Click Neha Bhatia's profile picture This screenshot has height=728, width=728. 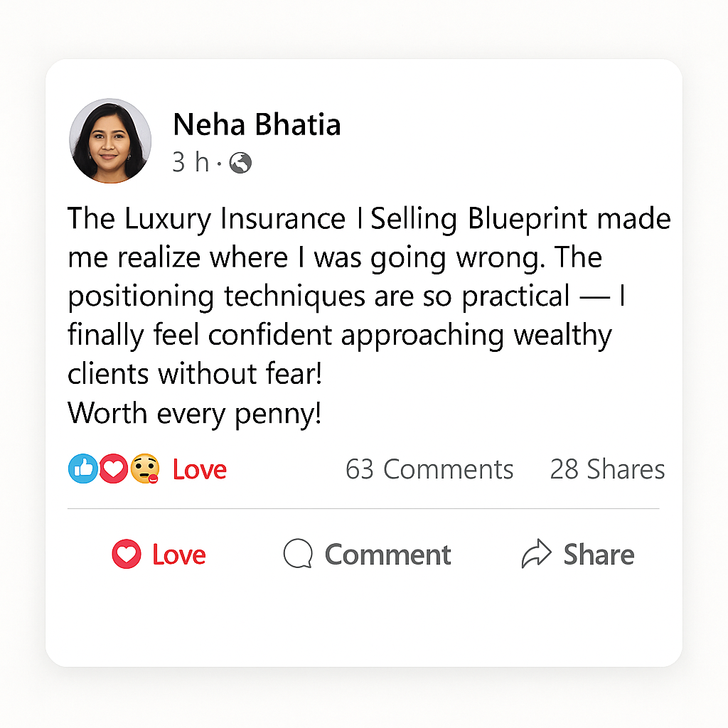pyautogui.click(x=110, y=141)
